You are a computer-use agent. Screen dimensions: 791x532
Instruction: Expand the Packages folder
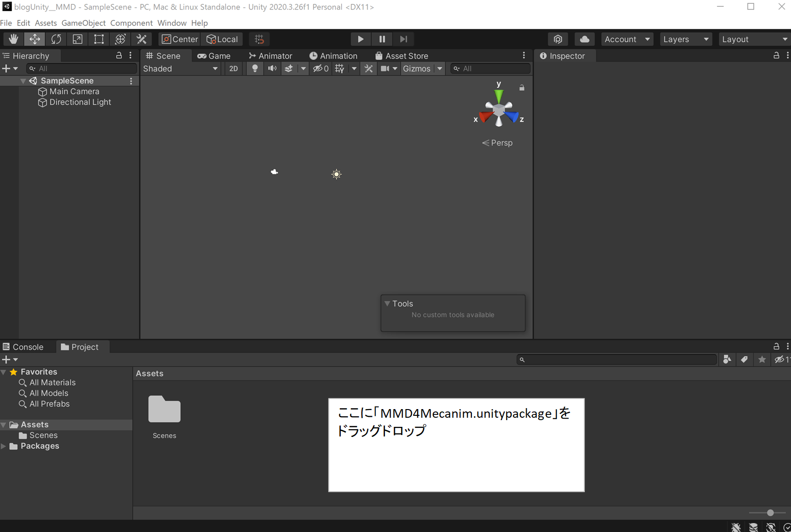[x=4, y=446]
